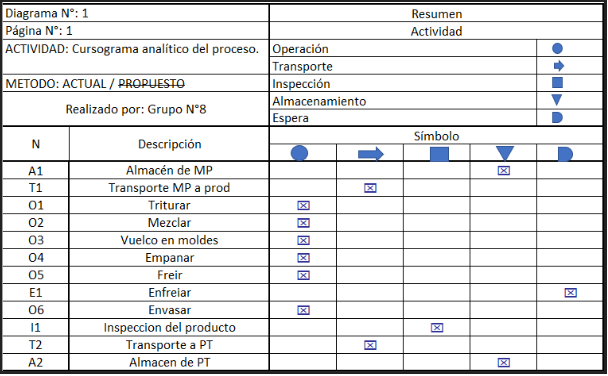Click the Descripción column header cell
Viewport: 608px width, 376px height.
(169, 144)
